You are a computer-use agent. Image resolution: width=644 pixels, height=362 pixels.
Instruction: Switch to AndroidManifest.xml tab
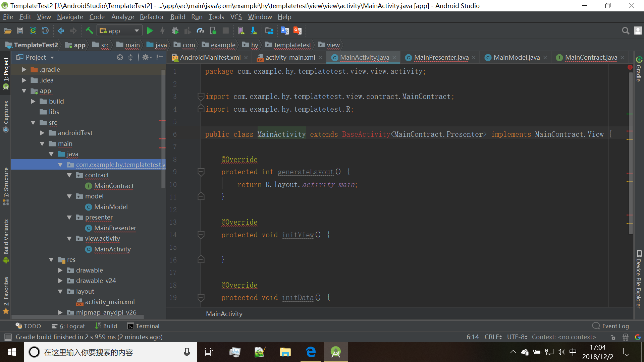pos(210,58)
